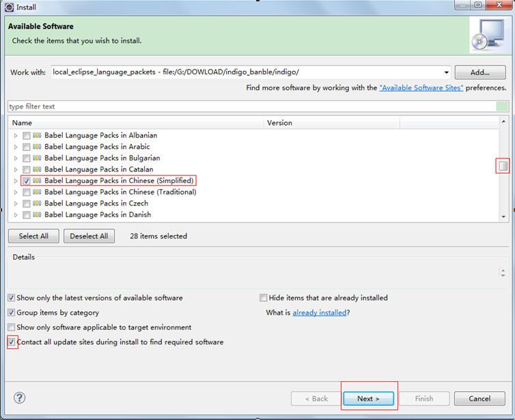Expand the Czech language packs tree node
The image size is (515, 420).
pyautogui.click(x=16, y=204)
